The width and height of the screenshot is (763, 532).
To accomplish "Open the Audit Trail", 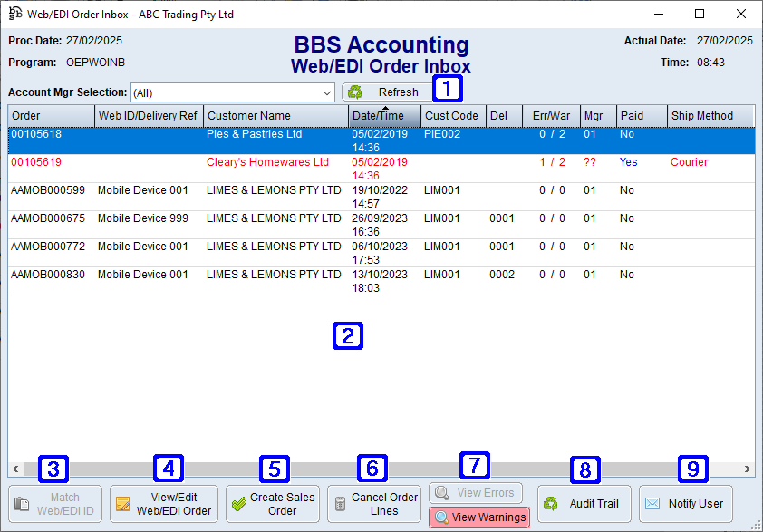I will [584, 504].
